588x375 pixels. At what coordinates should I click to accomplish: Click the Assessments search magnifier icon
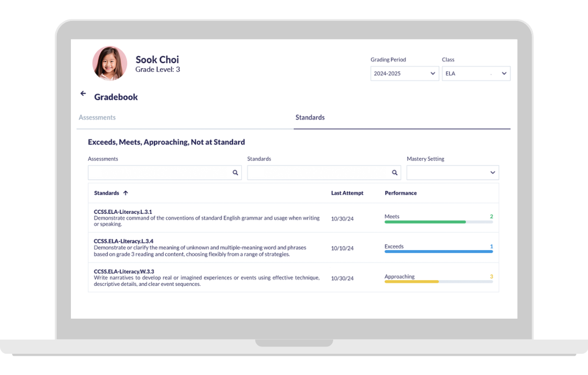pyautogui.click(x=235, y=173)
